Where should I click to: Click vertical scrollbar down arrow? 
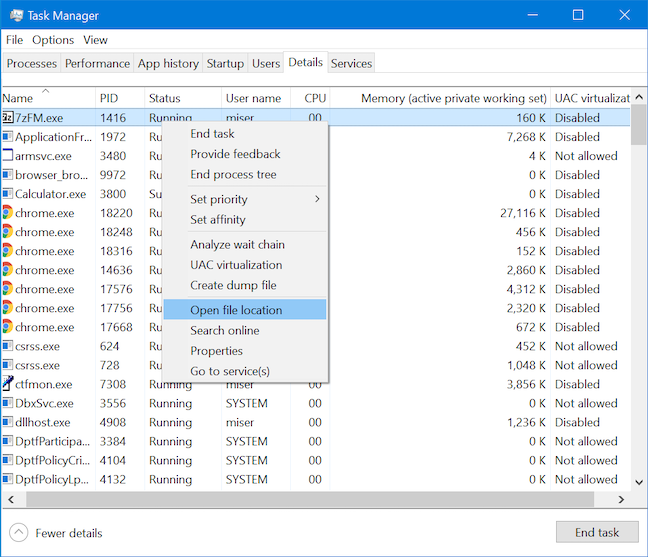639,482
